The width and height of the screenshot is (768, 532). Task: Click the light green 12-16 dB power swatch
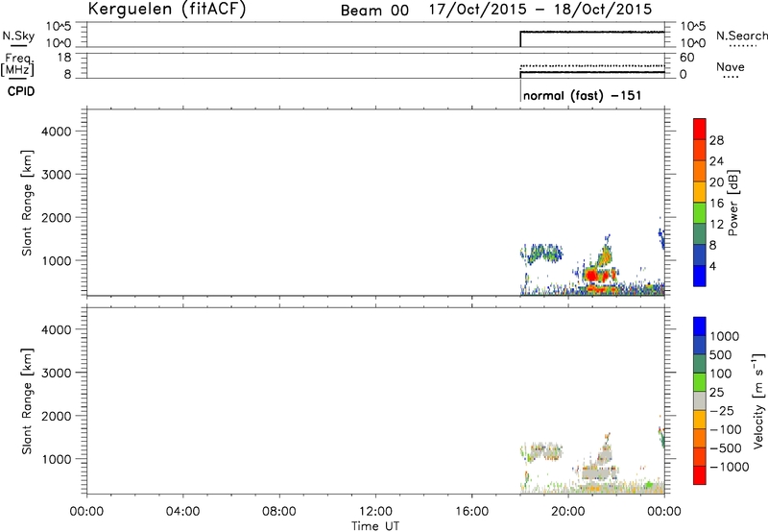coord(700,212)
